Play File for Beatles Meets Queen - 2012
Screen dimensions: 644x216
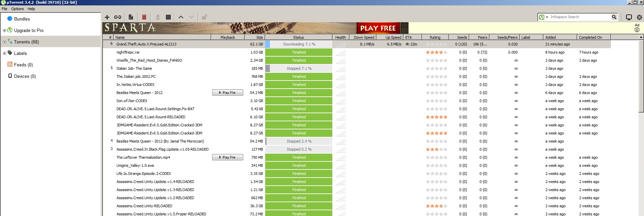coord(228,93)
